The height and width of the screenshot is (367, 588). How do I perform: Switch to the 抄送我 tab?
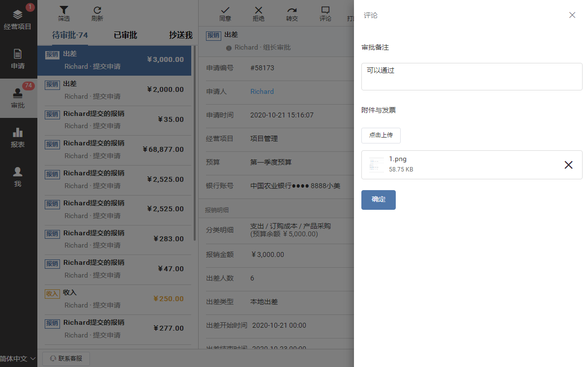(180, 35)
